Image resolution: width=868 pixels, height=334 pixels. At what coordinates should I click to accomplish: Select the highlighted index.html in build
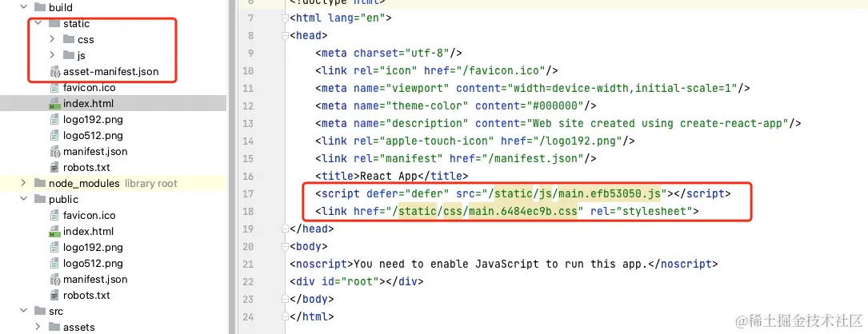89,103
